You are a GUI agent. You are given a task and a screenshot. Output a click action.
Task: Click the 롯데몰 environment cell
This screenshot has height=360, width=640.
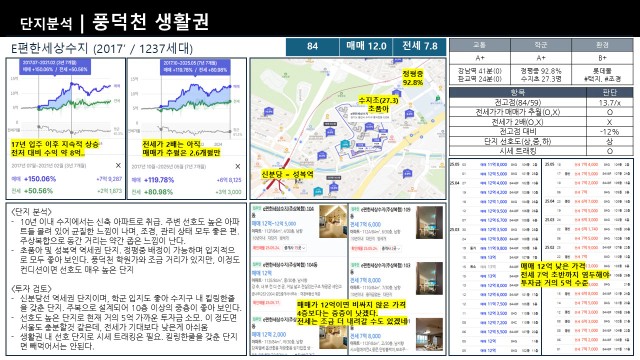click(602, 75)
